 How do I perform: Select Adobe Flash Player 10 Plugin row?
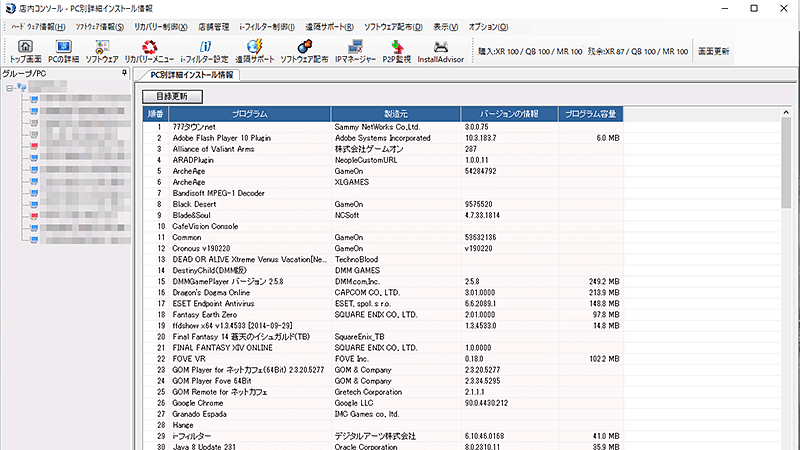pos(383,138)
